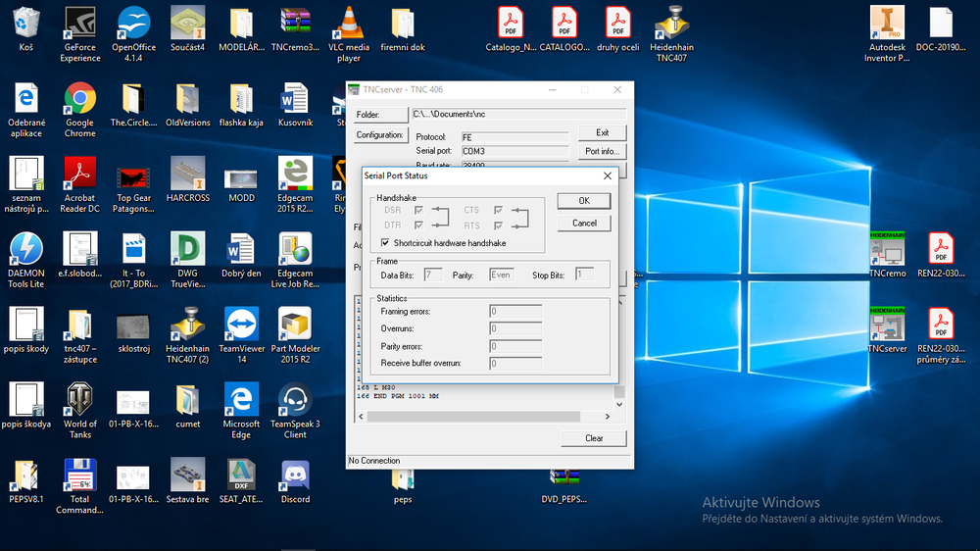This screenshot has width=980, height=551.
Task: Launch TeamViewer 14 from the desktop
Action: [241, 325]
